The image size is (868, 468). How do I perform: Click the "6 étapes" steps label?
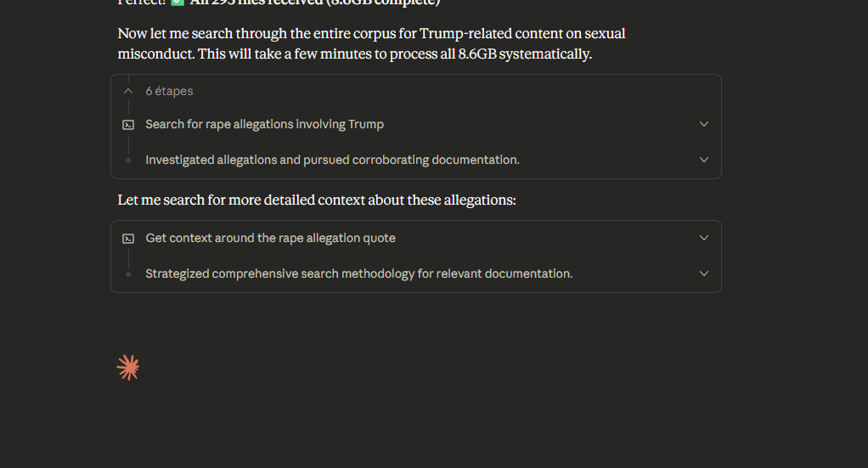click(169, 91)
